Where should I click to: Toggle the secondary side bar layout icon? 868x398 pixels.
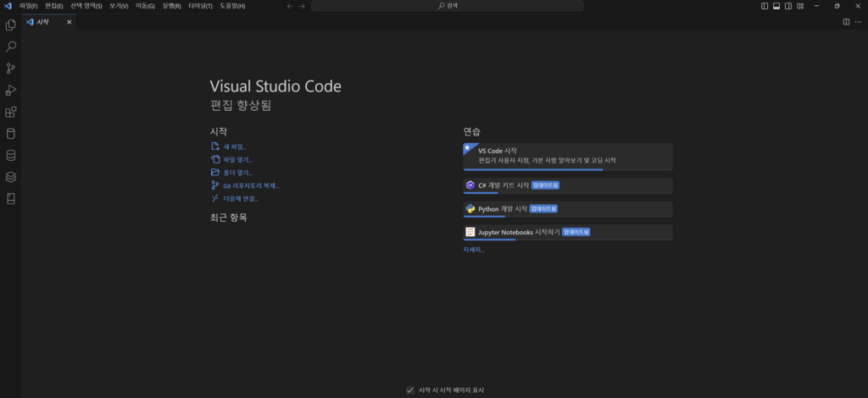click(x=788, y=6)
